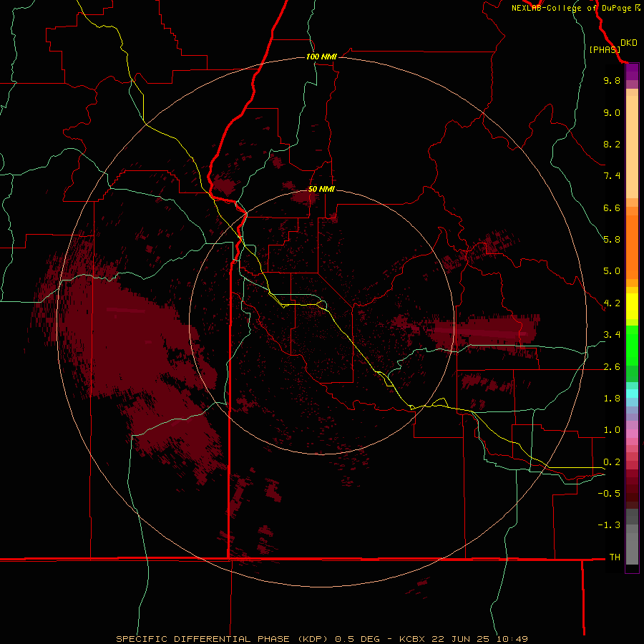The image size is (644, 644).
Task: Click the -0.5 value on the color scale
Action: click(x=609, y=494)
